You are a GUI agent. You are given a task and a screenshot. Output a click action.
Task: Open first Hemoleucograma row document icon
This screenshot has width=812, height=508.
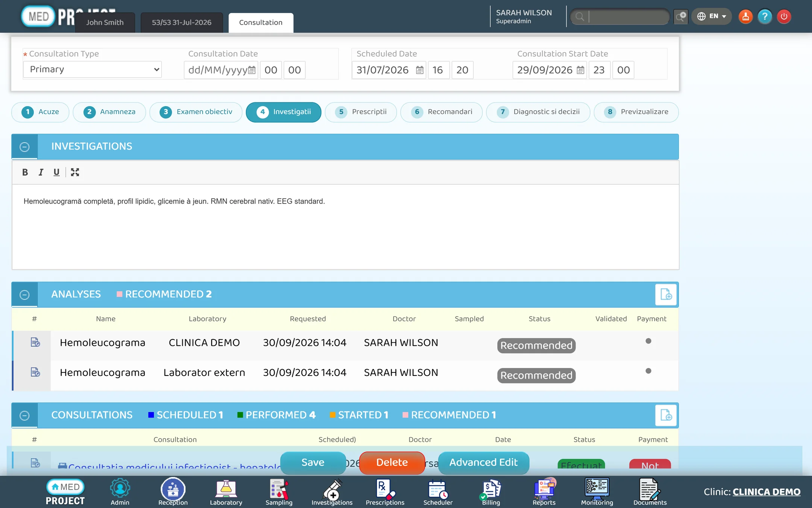(35, 342)
